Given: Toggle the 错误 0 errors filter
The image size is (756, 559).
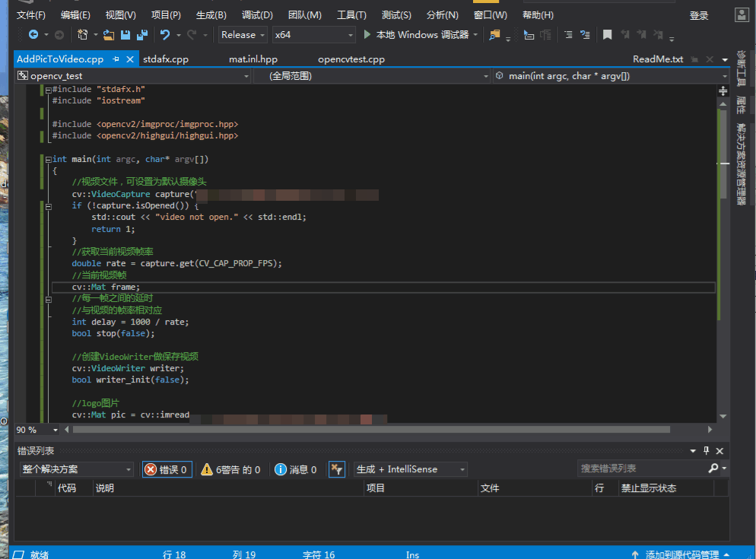Looking at the screenshot, I should tap(167, 469).
